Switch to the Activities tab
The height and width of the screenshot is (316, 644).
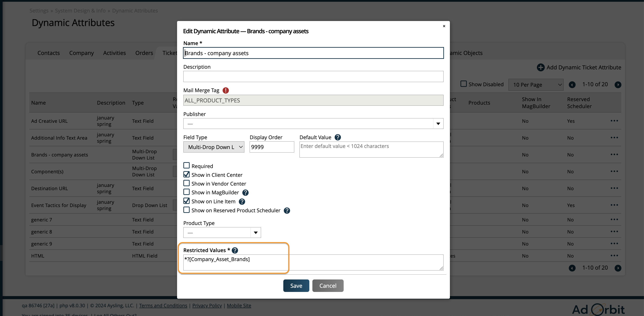(x=114, y=53)
